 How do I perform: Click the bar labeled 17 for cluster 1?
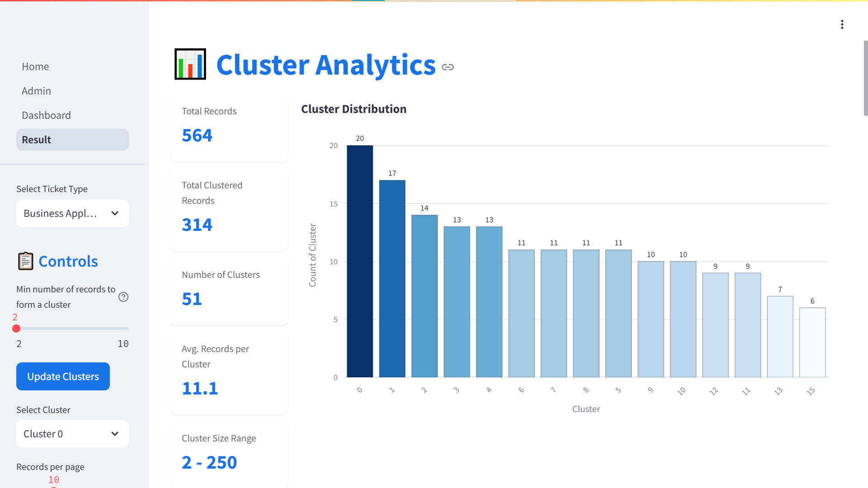tap(392, 278)
